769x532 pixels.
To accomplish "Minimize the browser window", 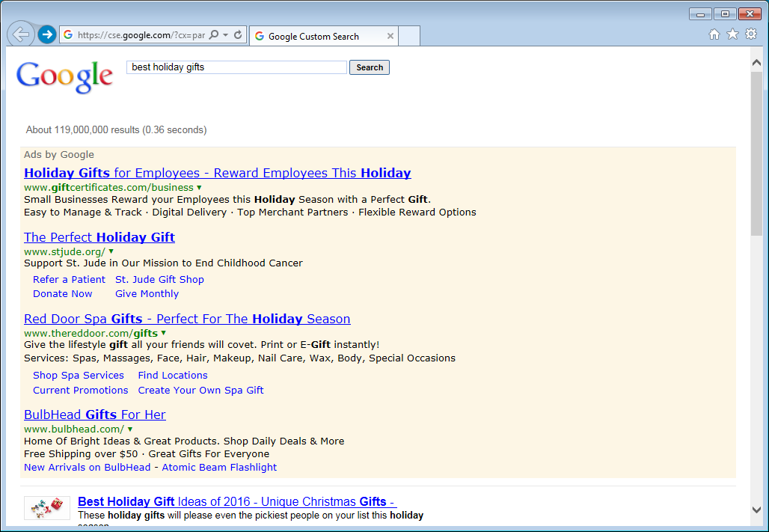I will [x=700, y=13].
